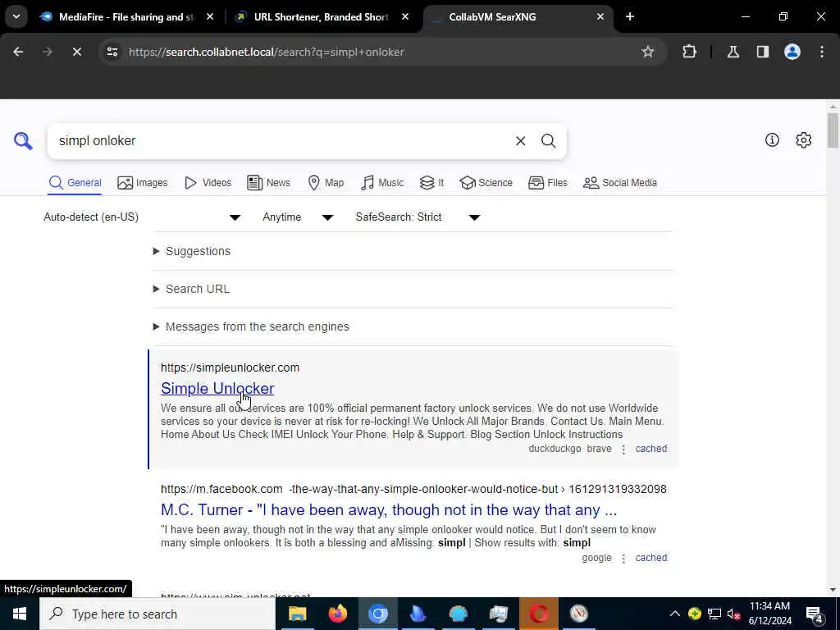
Task: Open Chrome three-dot menu
Action: pyautogui.click(x=822, y=52)
